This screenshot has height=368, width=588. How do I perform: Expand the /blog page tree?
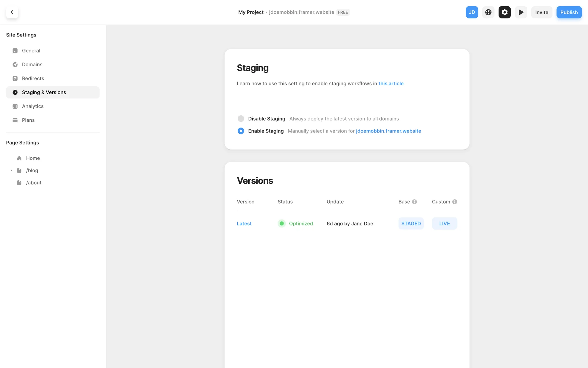tap(11, 171)
